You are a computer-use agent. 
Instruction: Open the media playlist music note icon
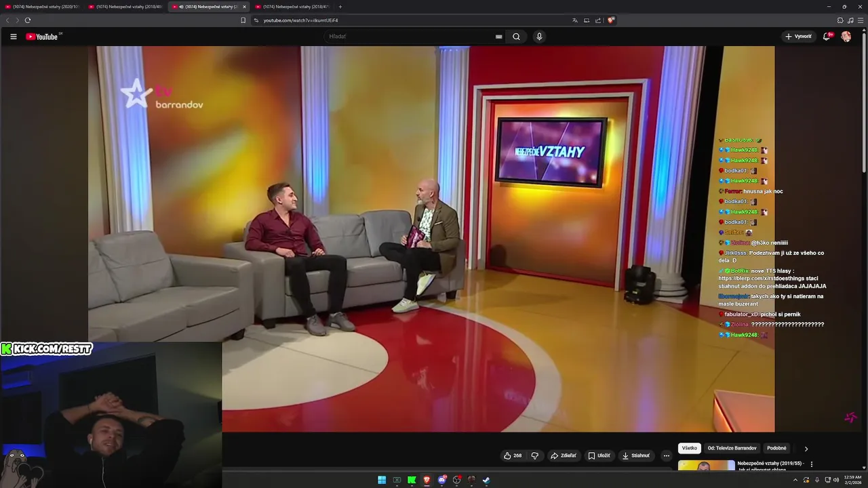850,20
